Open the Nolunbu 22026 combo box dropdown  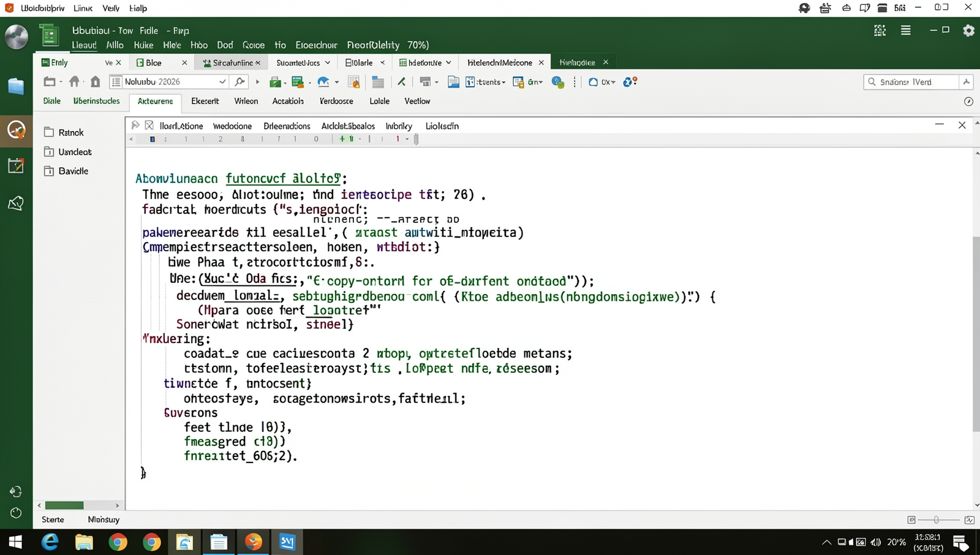click(222, 81)
